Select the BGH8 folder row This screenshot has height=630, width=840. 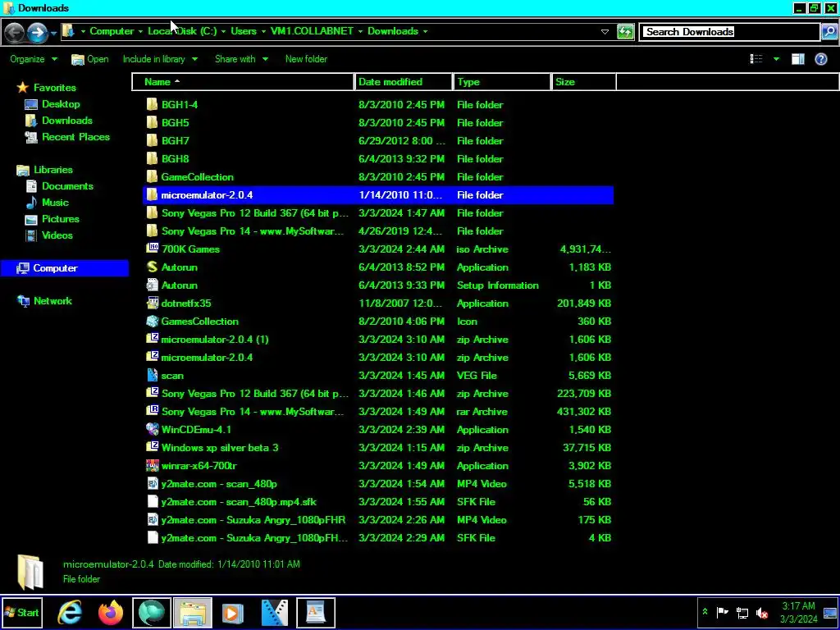pyautogui.click(x=378, y=158)
